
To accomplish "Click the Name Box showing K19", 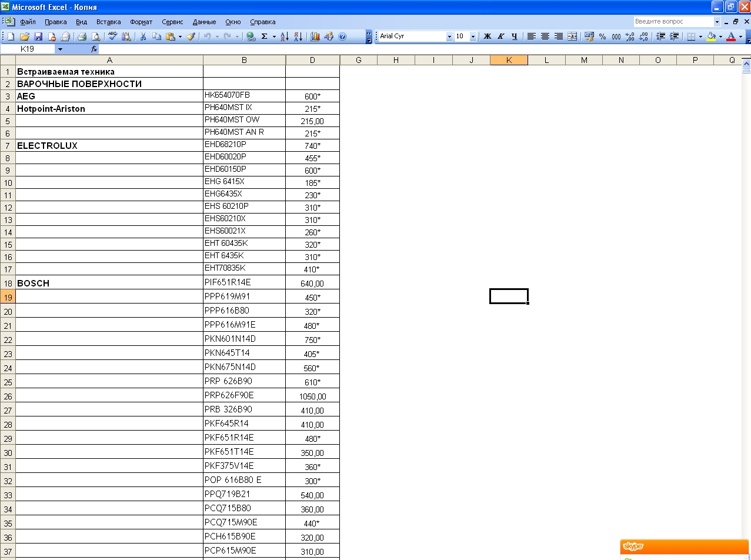I will click(28, 49).
